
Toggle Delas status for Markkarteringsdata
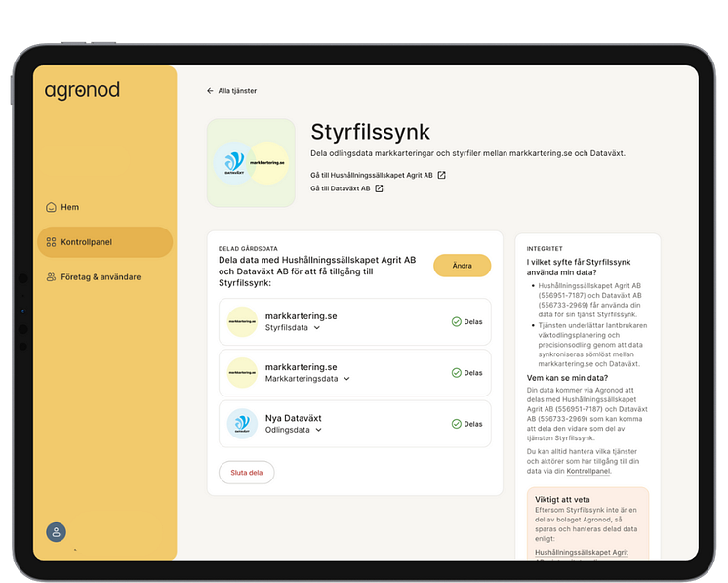coord(466,373)
